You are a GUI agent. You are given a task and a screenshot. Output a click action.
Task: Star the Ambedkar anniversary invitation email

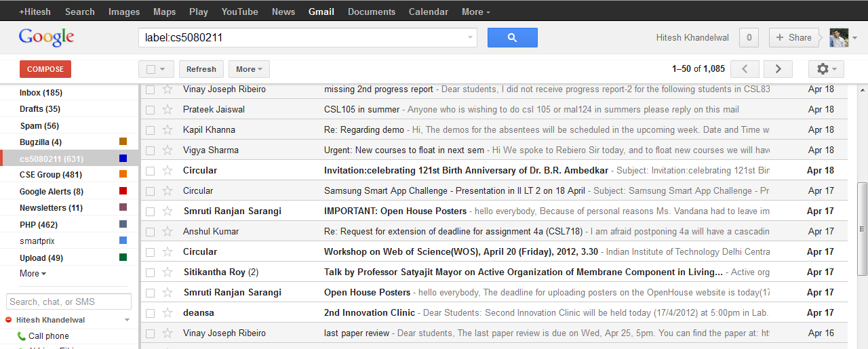pos(167,171)
